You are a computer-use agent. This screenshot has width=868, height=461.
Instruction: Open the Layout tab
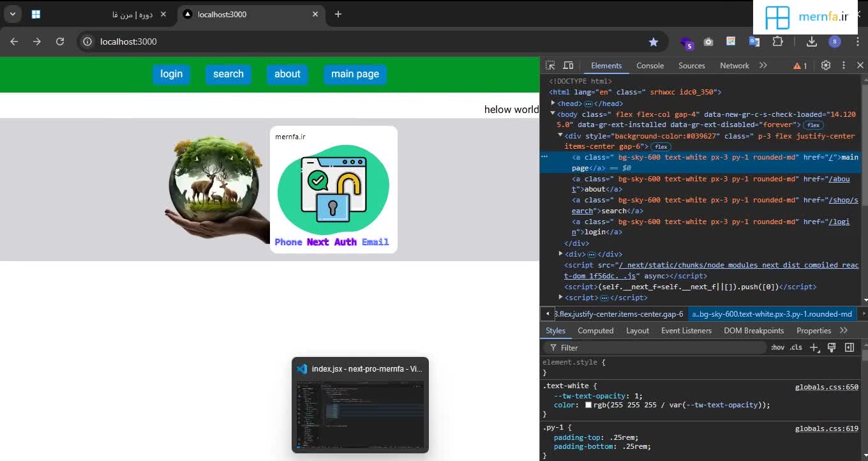[x=638, y=331]
